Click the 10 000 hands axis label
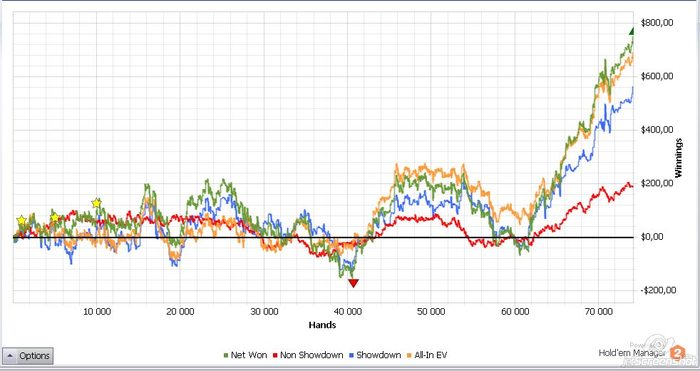Image resolution: width=700 pixels, height=371 pixels. 97,312
